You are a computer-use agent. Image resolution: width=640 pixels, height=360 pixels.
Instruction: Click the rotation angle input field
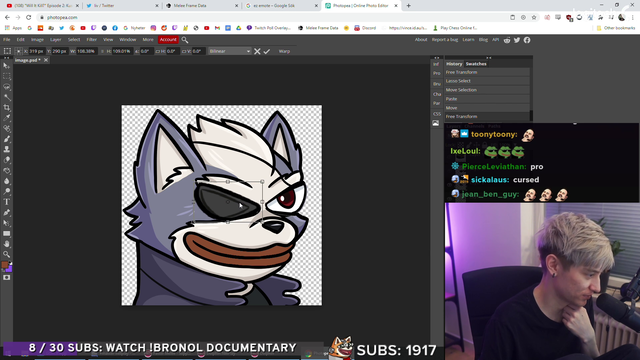[146, 51]
